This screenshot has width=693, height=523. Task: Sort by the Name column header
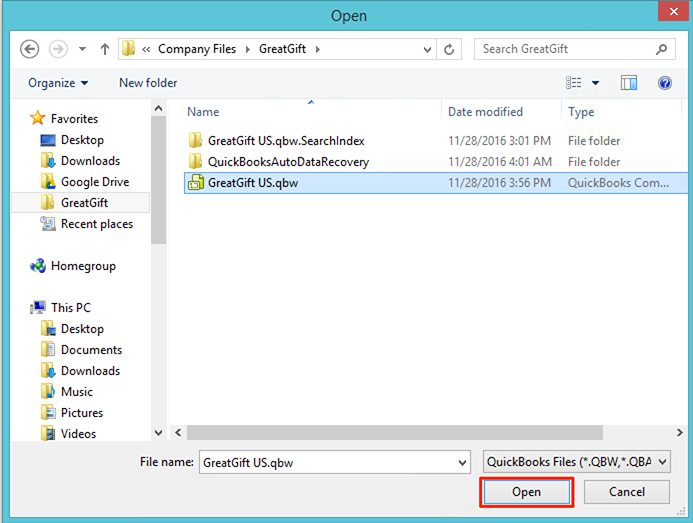(203, 112)
